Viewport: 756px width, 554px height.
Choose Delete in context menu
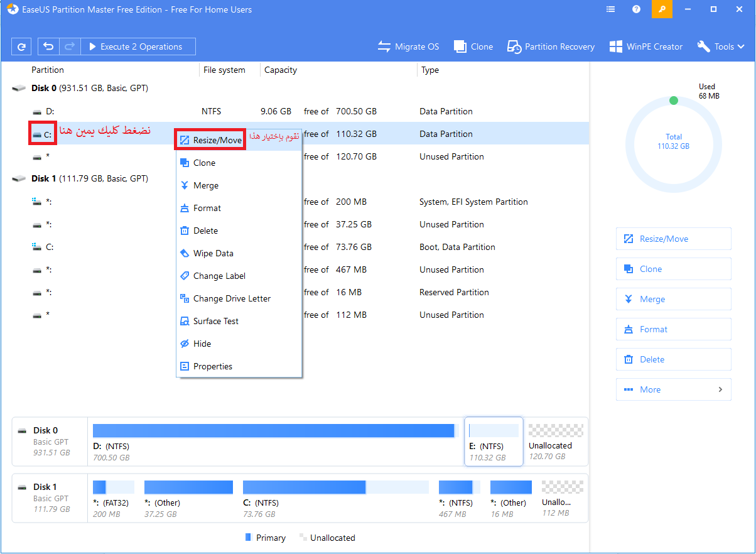239,231
